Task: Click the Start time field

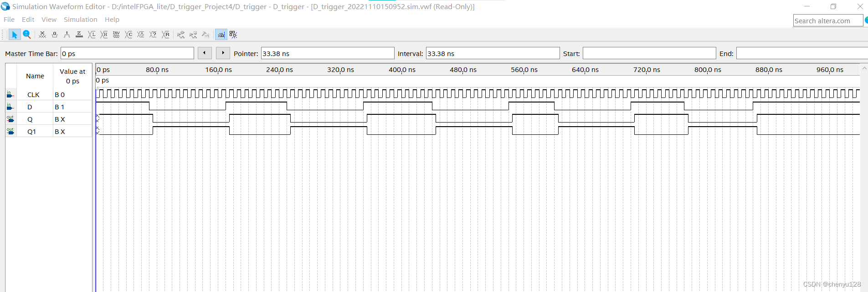Action: click(x=649, y=53)
